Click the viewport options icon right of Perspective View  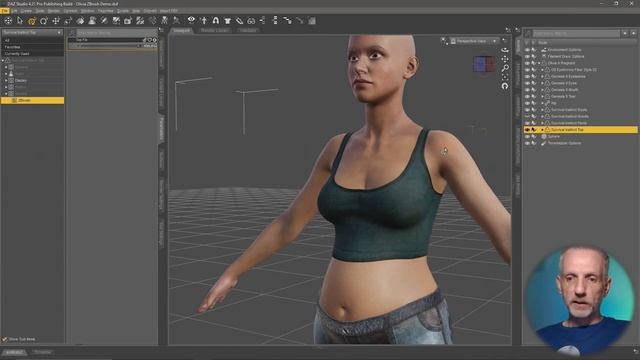coord(504,40)
